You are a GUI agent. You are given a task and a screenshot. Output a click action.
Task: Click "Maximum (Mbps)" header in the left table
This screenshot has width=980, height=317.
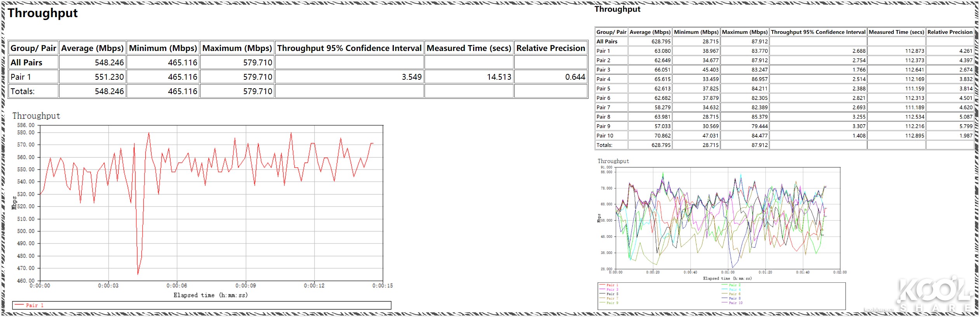pos(237,48)
